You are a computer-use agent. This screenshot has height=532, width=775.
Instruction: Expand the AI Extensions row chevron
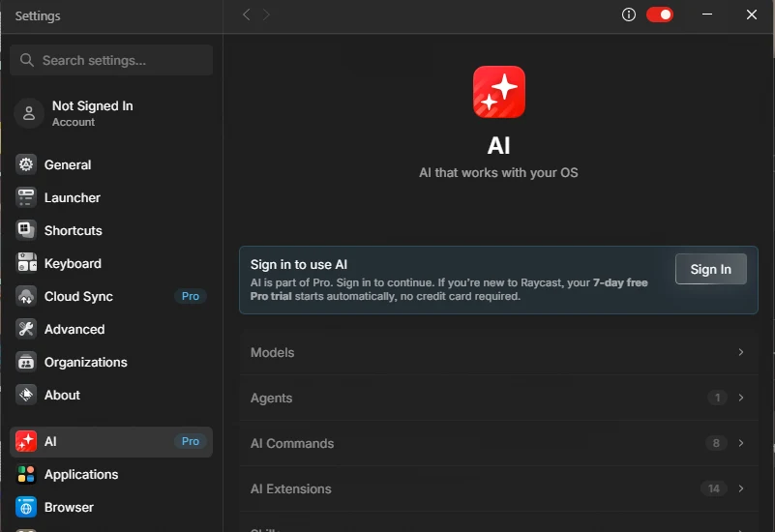(740, 488)
